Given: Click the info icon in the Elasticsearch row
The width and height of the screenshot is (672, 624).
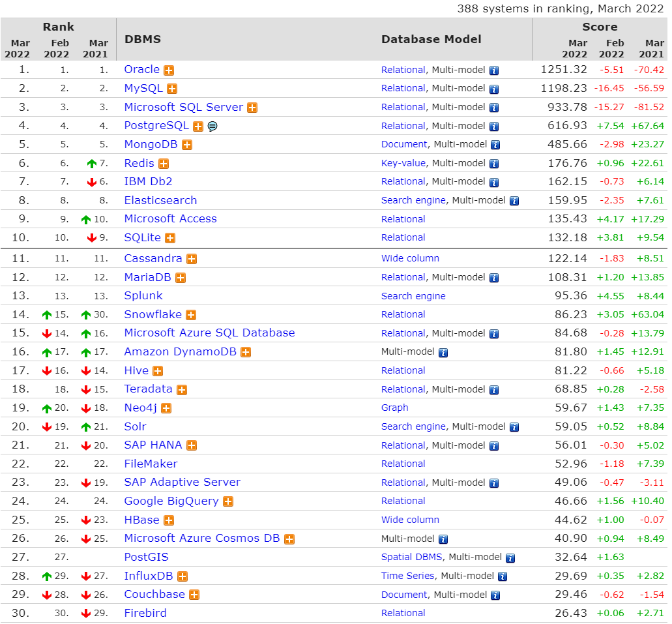Looking at the screenshot, I should (514, 201).
